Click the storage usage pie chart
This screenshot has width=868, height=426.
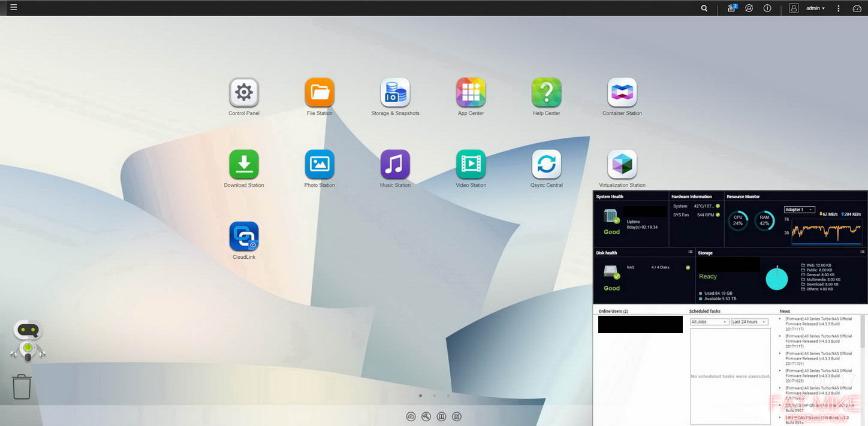tap(777, 279)
